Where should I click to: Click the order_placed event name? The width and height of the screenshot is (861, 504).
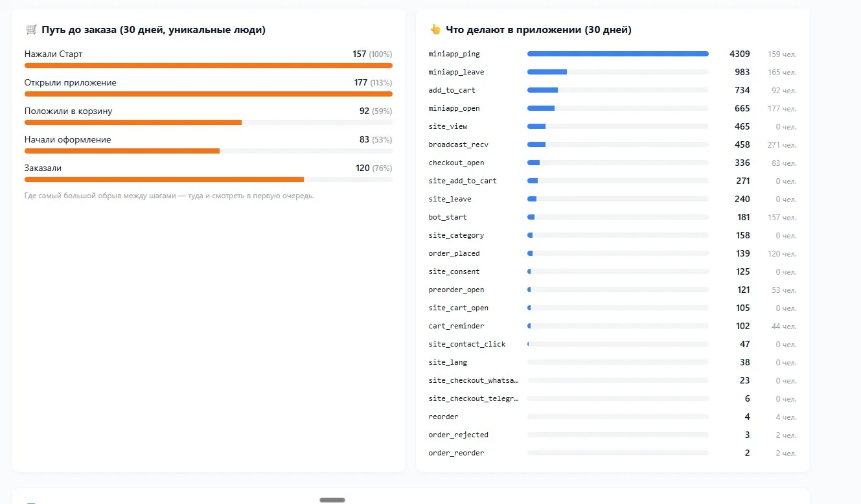[x=454, y=254]
